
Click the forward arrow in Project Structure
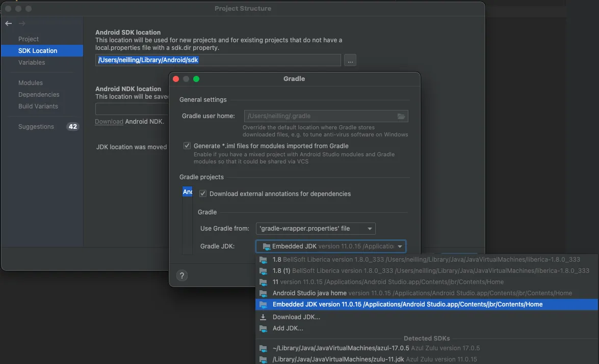22,23
